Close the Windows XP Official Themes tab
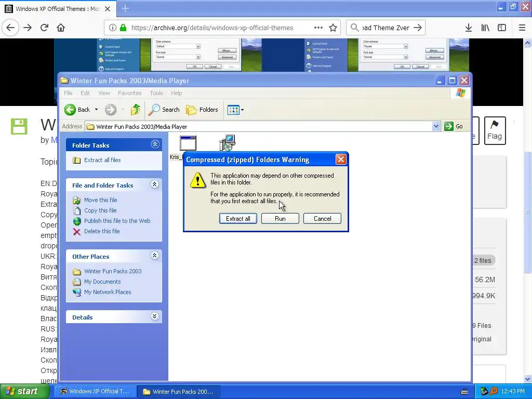Image resolution: width=532 pixels, height=399 pixels. tap(107, 9)
